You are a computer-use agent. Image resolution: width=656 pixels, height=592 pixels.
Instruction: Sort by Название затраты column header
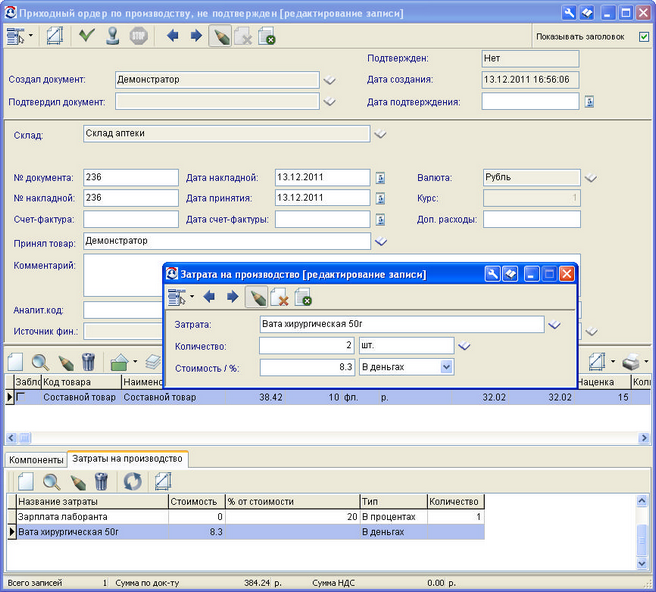coord(92,502)
